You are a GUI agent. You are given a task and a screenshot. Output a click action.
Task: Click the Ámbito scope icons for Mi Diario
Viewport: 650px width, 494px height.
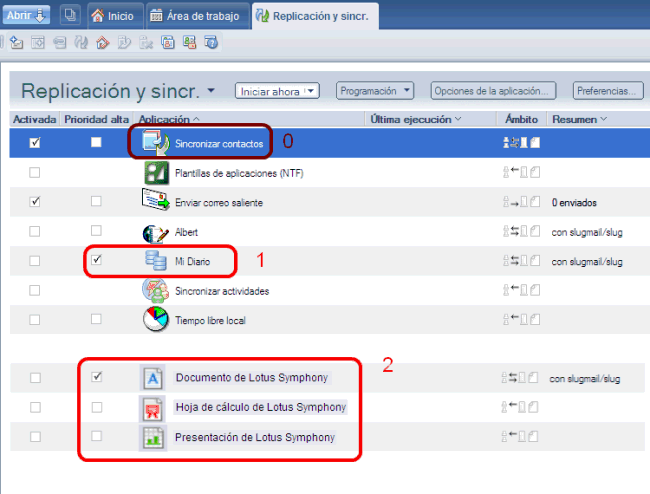tap(521, 261)
